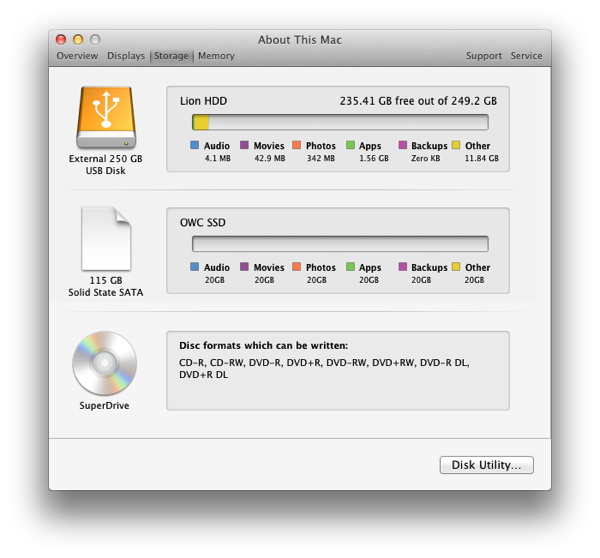Open the Service link
The image size is (600, 558).
tap(526, 56)
